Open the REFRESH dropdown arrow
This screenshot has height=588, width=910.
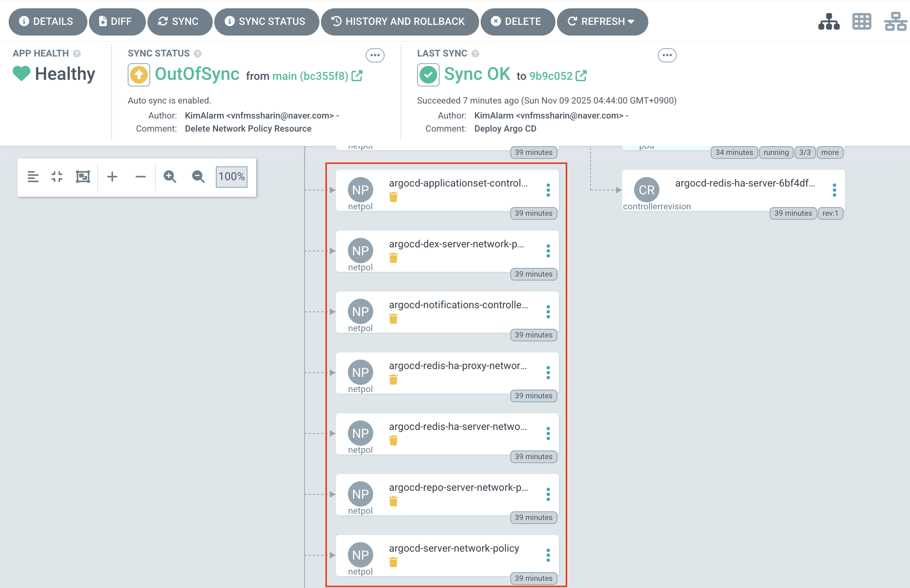[631, 22]
